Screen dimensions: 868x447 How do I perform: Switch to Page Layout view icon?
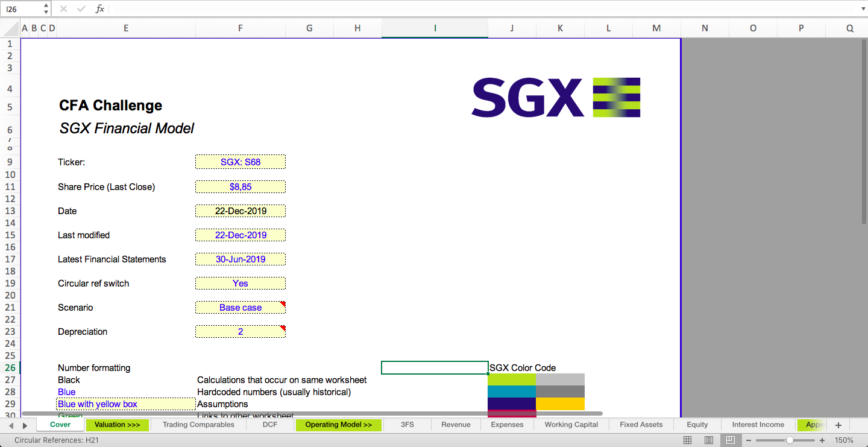pyautogui.click(x=709, y=441)
